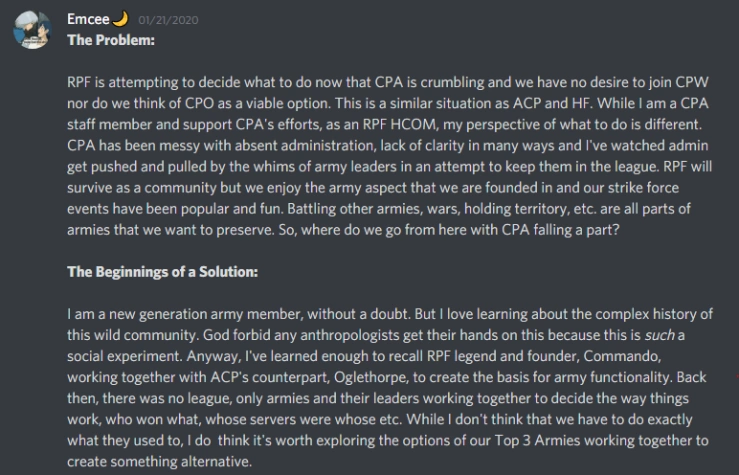Click Emcee's profile avatar
This screenshot has height=475, width=739.
(32, 30)
